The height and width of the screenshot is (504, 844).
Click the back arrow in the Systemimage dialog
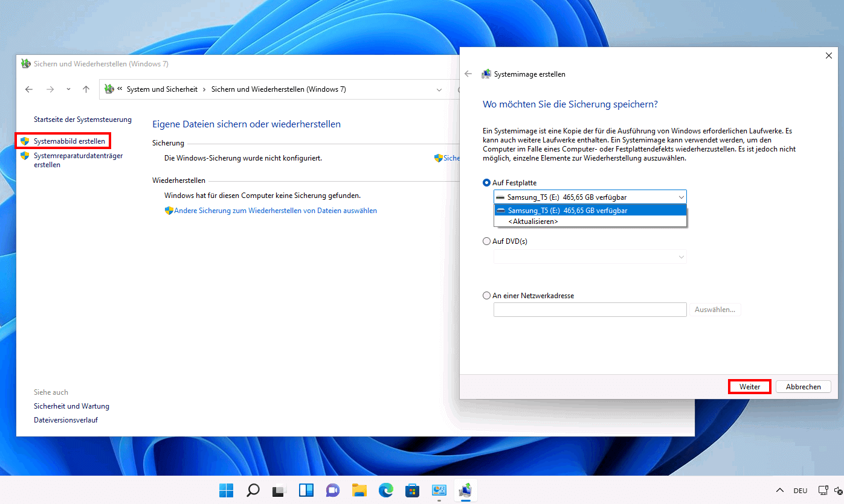[468, 74]
